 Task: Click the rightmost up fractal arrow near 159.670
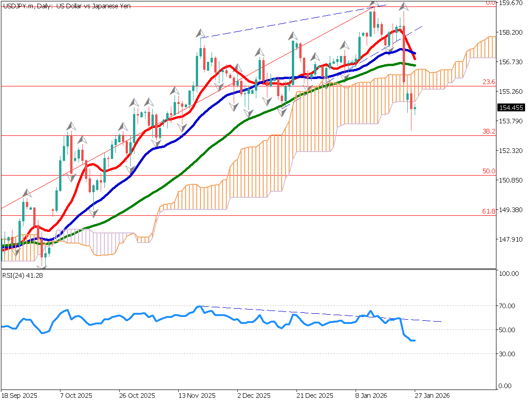click(404, 6)
